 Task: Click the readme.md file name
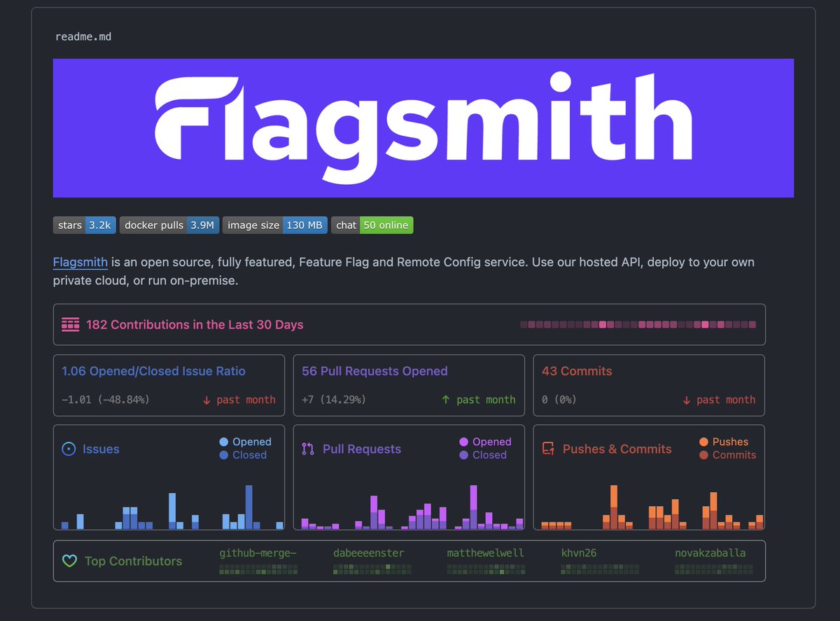[x=83, y=36]
